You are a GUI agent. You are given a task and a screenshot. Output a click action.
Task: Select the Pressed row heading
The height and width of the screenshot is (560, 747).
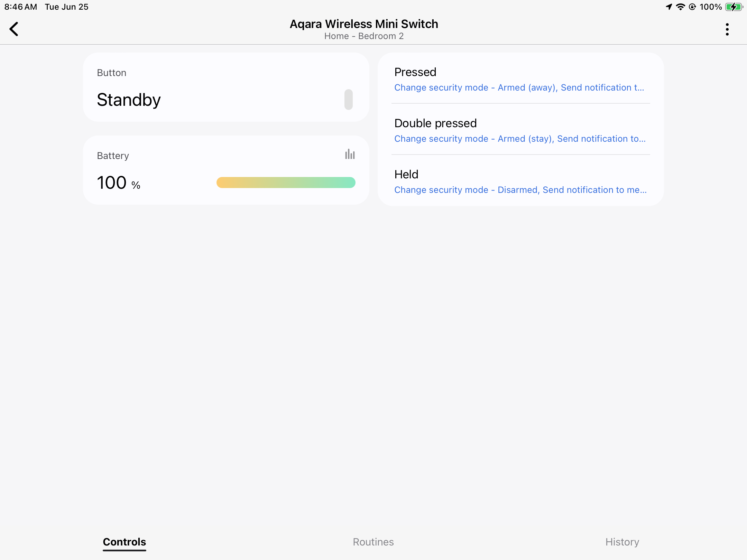point(415,72)
